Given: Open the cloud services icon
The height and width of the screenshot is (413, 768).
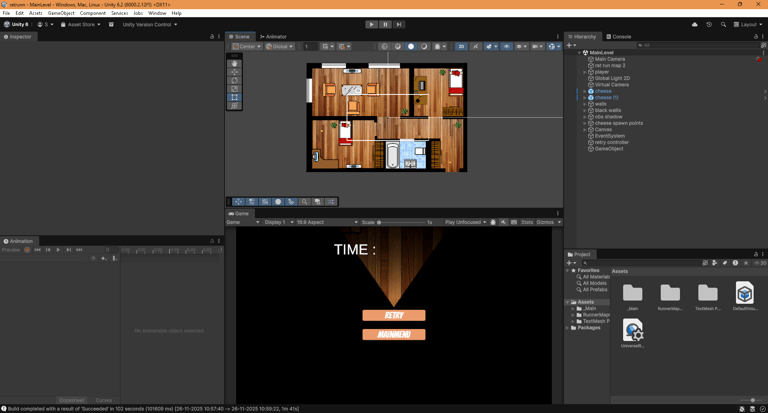Looking at the screenshot, I should click(x=695, y=24).
